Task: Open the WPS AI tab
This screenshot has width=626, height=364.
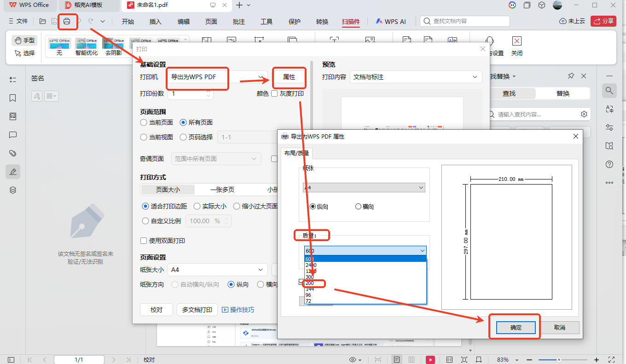Action: (x=391, y=22)
